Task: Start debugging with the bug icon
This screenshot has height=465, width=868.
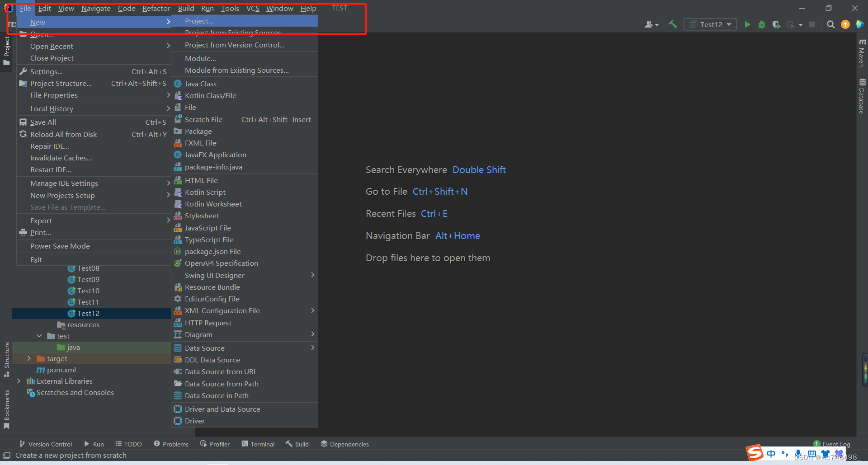Action: pos(762,24)
